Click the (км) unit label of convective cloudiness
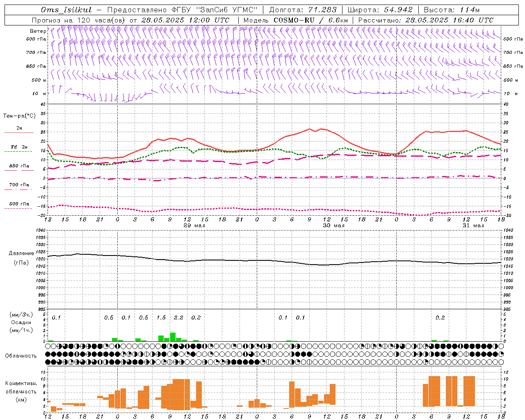 tap(21, 399)
